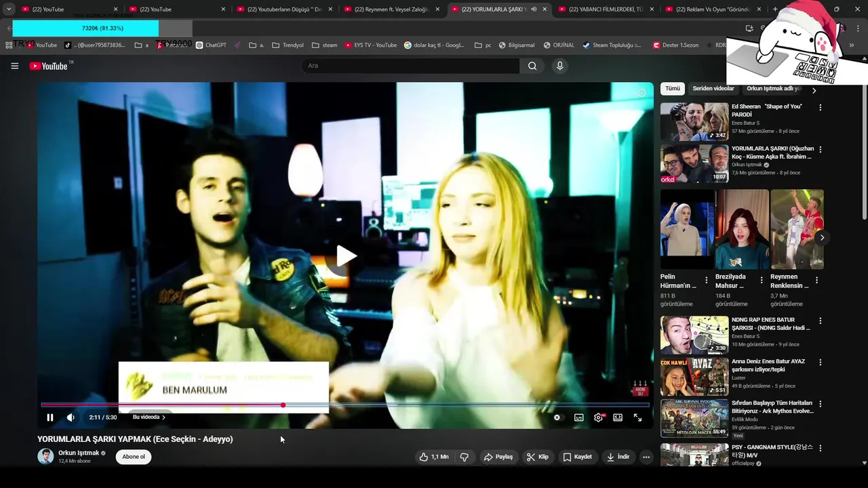Image resolution: width=868 pixels, height=488 pixels.
Task: Open the Reynmen Renklensin short
Action: pos(797,229)
